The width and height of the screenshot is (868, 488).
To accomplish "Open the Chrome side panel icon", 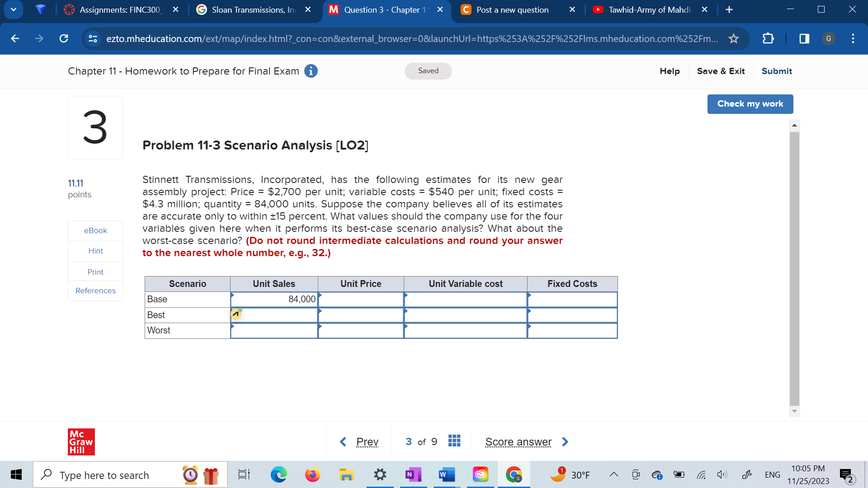I will coord(804,39).
